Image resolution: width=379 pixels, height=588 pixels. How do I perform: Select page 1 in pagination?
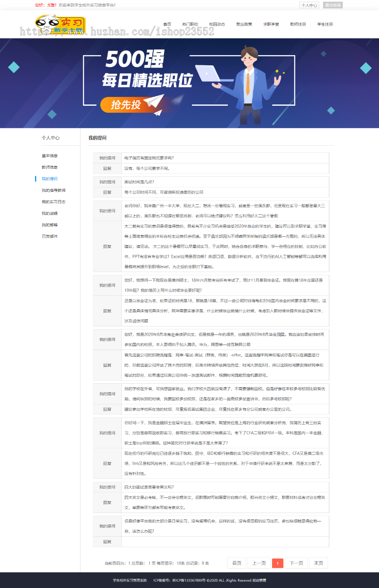pos(278,563)
